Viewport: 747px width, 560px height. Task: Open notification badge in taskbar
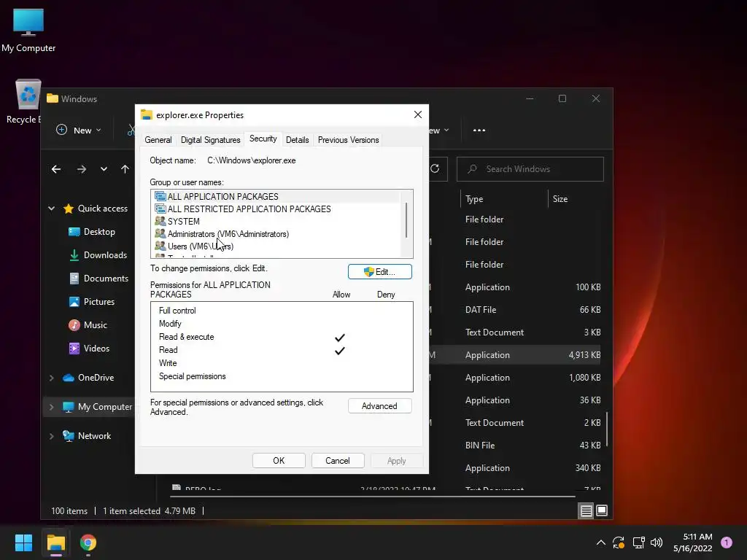(x=727, y=542)
